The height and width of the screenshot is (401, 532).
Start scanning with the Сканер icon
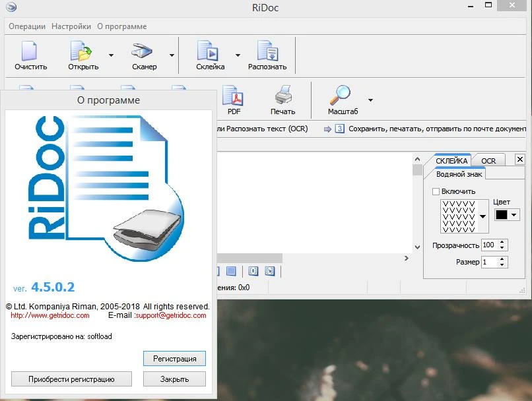click(142, 51)
